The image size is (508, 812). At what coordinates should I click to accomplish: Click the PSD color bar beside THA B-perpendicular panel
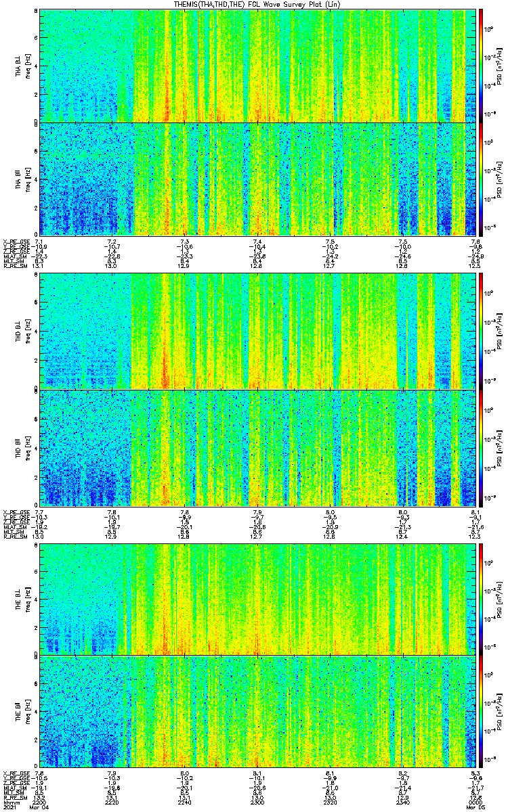coord(482,66)
